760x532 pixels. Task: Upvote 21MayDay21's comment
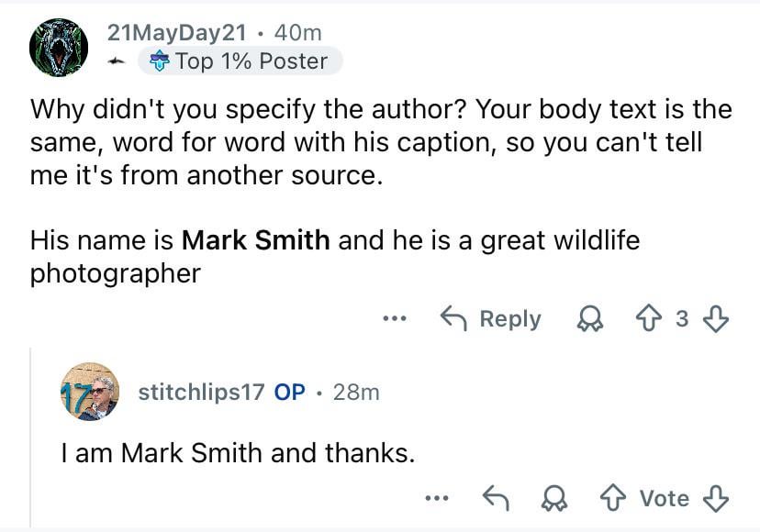[x=649, y=319]
